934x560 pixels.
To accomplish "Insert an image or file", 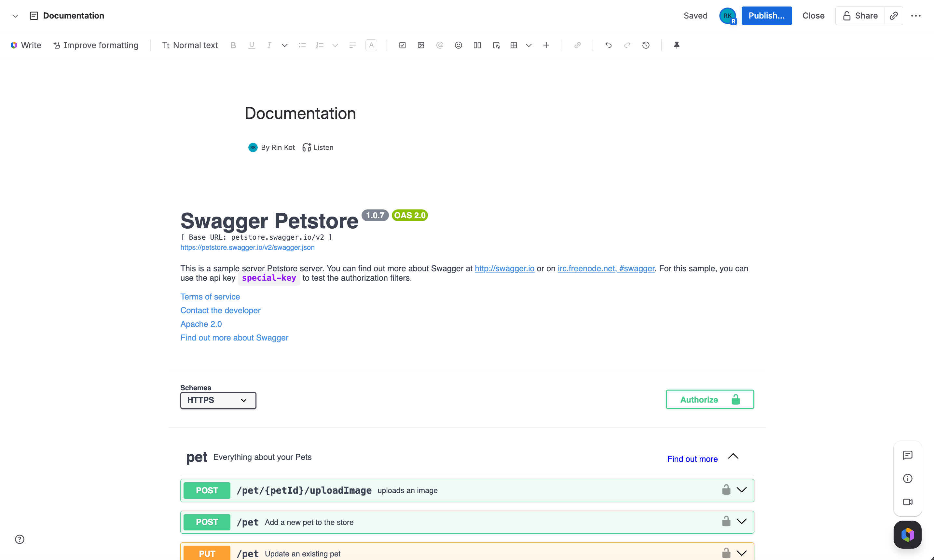I will (x=421, y=45).
